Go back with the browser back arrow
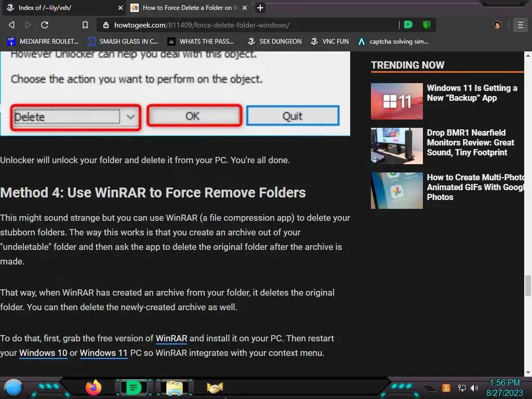Screen dimensions: 532x399 [x=11, y=25]
